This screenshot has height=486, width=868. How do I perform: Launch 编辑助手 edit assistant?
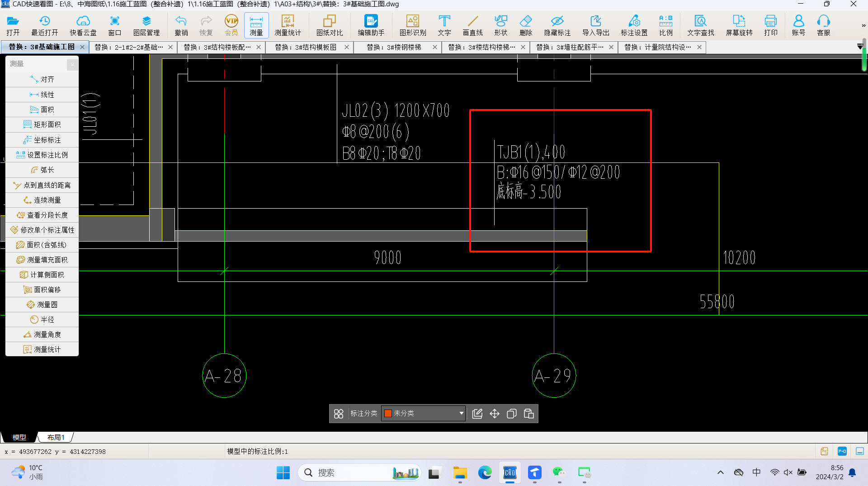click(x=371, y=25)
